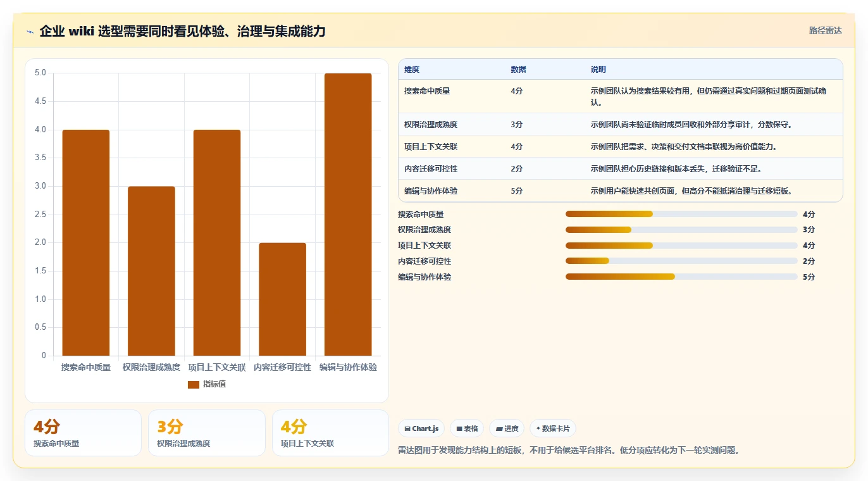
Task: Click the 路径雷达 label in the header
Action: click(825, 30)
